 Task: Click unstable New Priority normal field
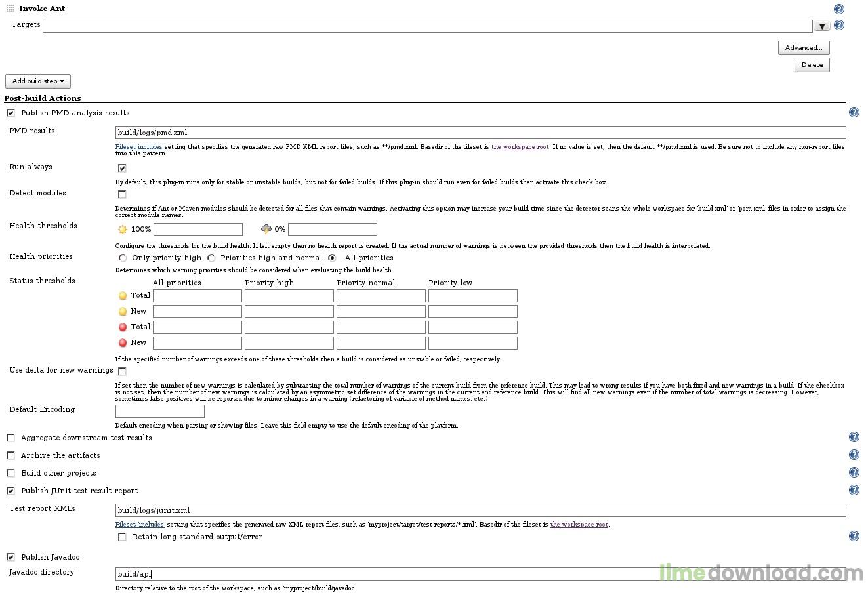[381, 312]
